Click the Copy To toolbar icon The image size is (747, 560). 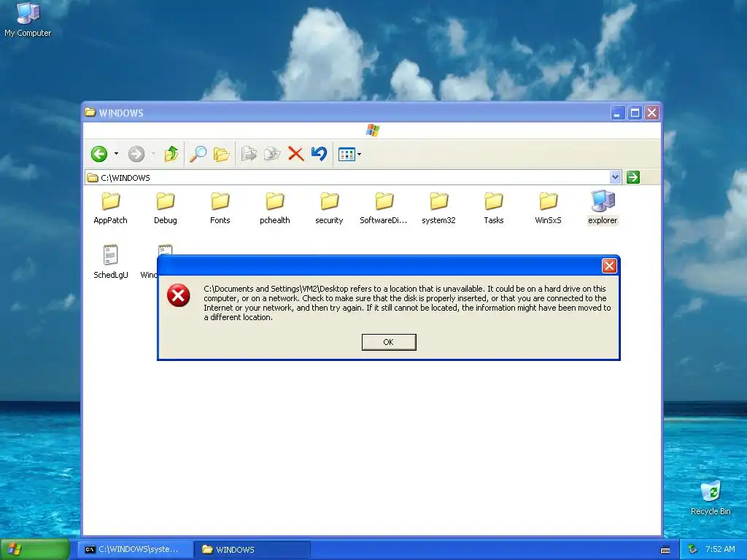272,154
